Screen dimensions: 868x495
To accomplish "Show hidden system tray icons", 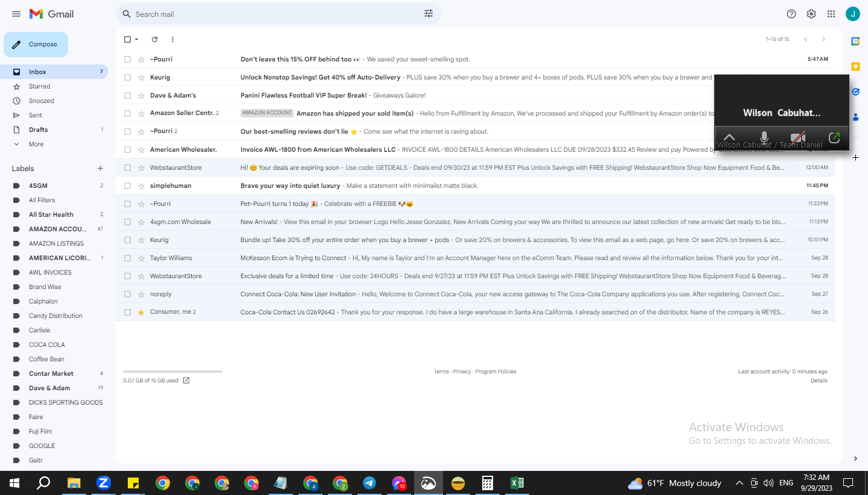I will (x=740, y=483).
